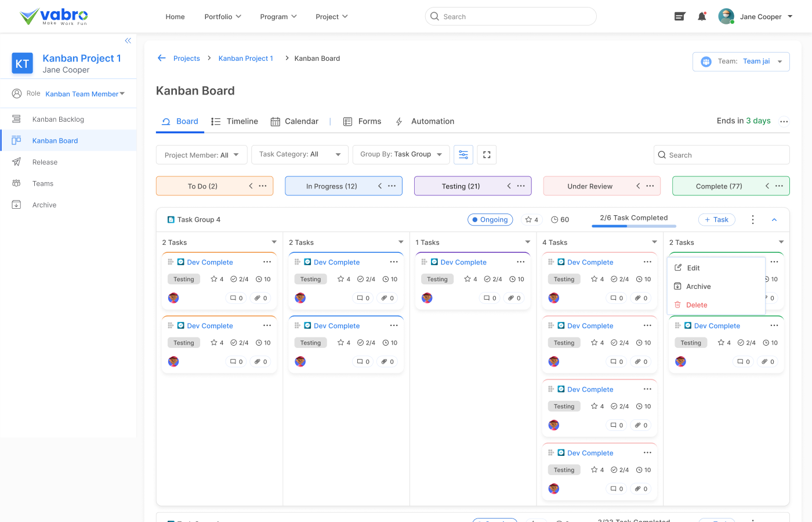Click the board search input field
This screenshot has width=812, height=522.
pyautogui.click(x=722, y=155)
